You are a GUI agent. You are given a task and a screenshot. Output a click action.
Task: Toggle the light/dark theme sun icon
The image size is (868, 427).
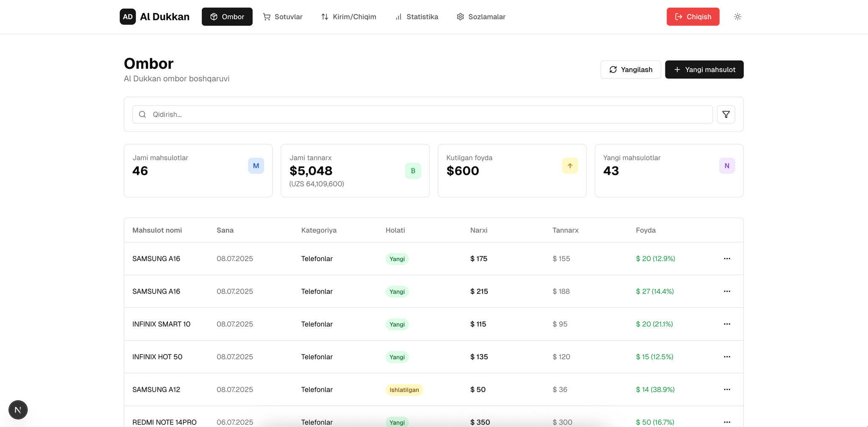737,17
